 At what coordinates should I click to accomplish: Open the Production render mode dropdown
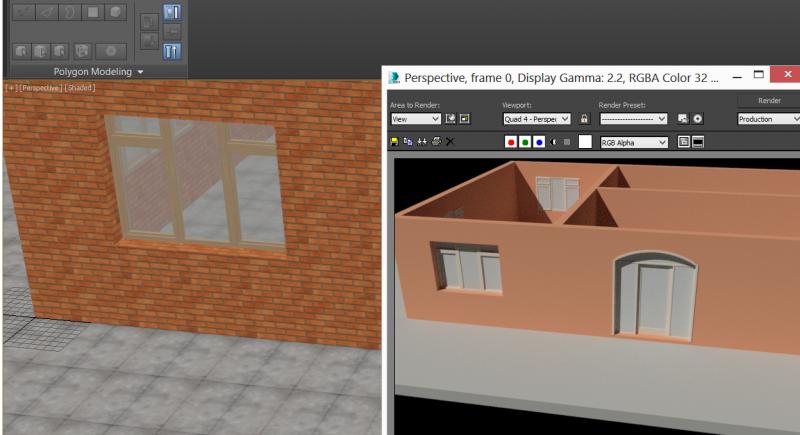[769, 119]
